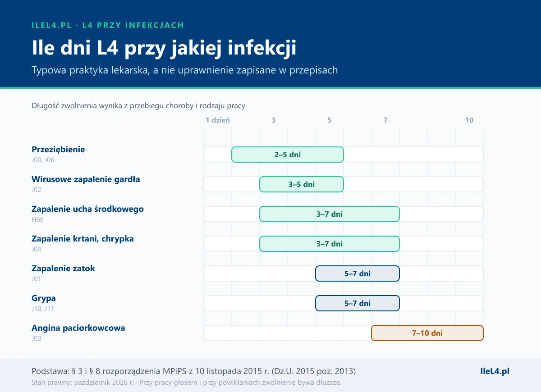
Task: Click the row label Wirusowe zapalenie gardła
Action: tap(86, 179)
